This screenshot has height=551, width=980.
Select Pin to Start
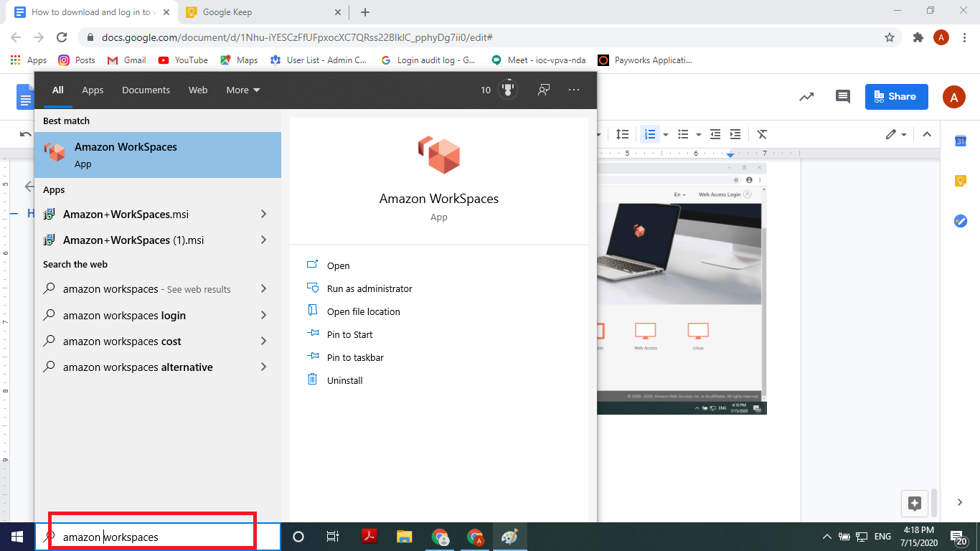350,334
